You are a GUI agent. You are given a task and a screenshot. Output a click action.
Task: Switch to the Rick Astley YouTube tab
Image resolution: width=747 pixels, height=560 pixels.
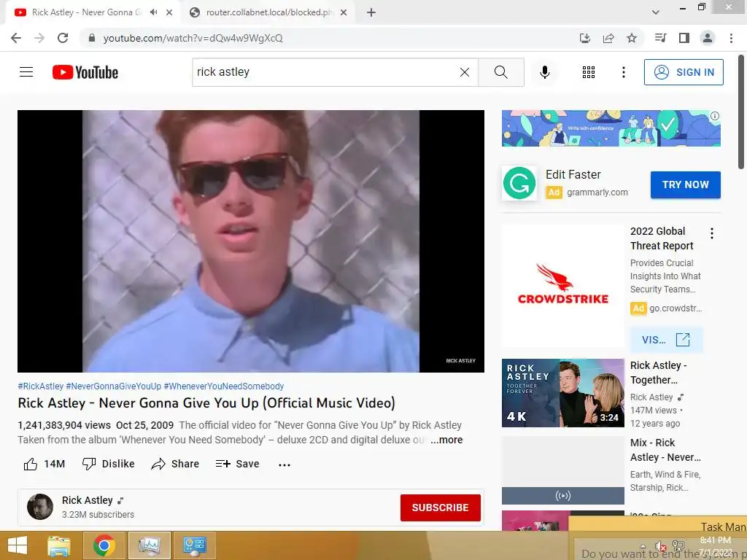point(88,12)
